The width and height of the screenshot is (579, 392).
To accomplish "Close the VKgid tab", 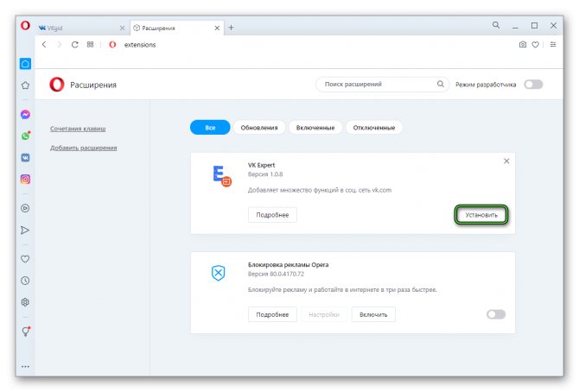I will 122,28.
